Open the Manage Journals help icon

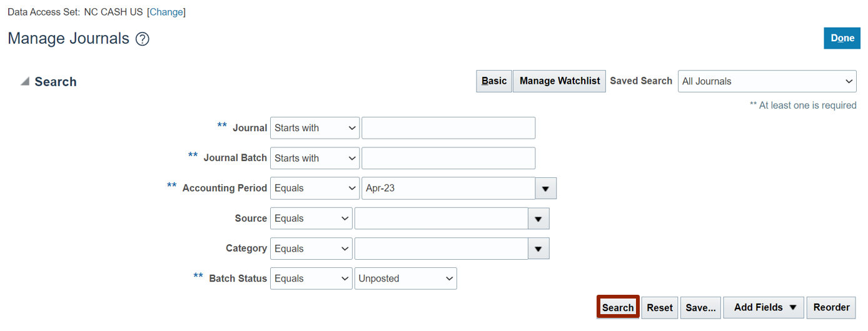143,39
